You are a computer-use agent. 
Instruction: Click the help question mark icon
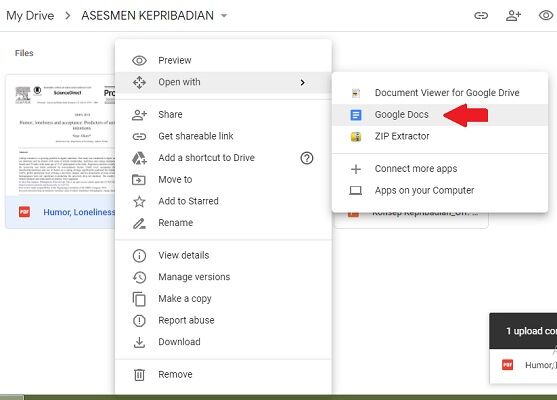(x=307, y=158)
